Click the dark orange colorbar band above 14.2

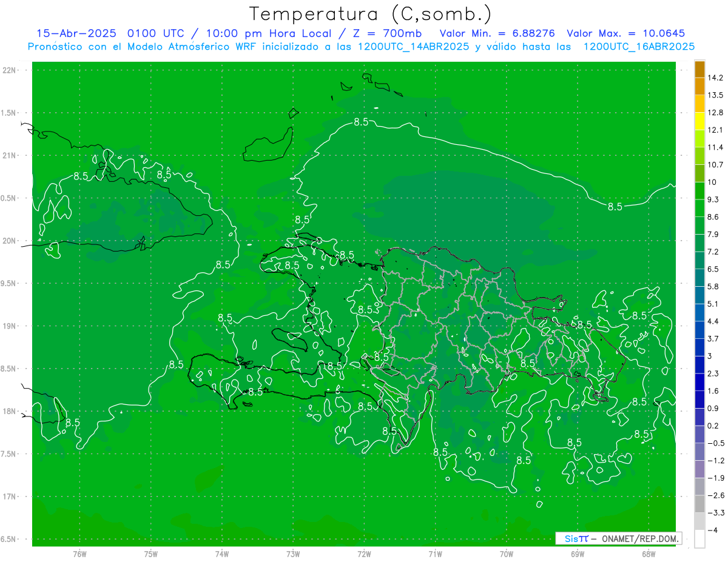(699, 69)
